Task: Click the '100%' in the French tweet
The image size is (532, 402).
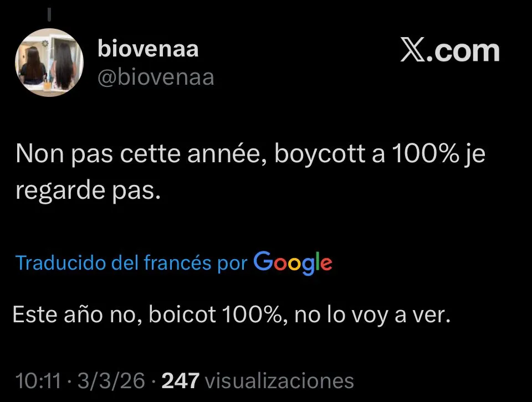Action: coord(426,153)
